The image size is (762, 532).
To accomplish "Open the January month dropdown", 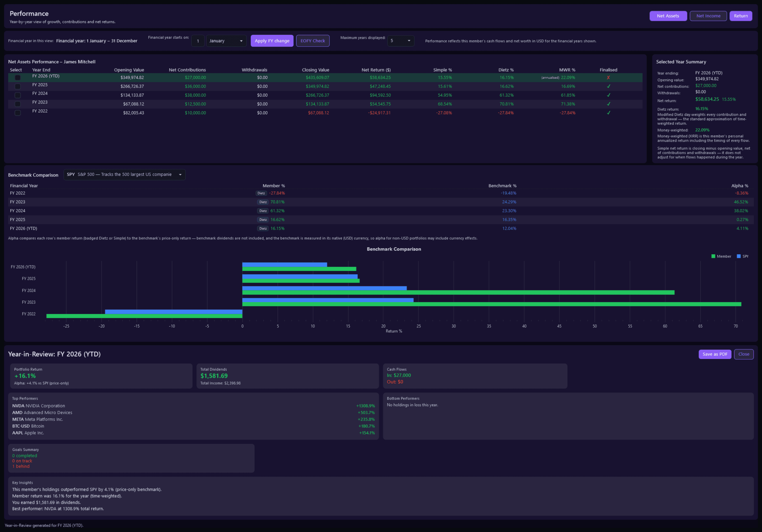I will click(226, 41).
